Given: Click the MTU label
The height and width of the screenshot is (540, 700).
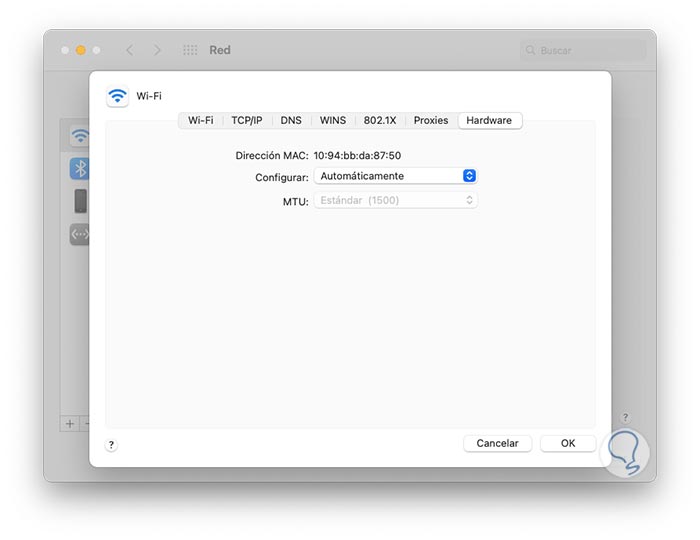Looking at the screenshot, I should pyautogui.click(x=296, y=202).
